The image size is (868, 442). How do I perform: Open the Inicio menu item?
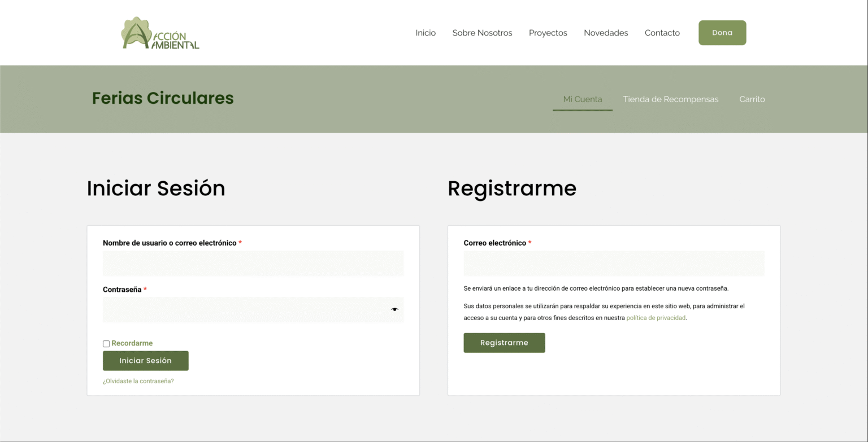point(426,33)
